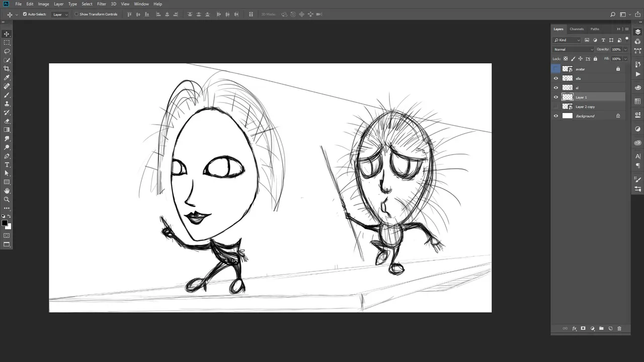
Task: Select the Clone Stamp tool
Action: 7,104
